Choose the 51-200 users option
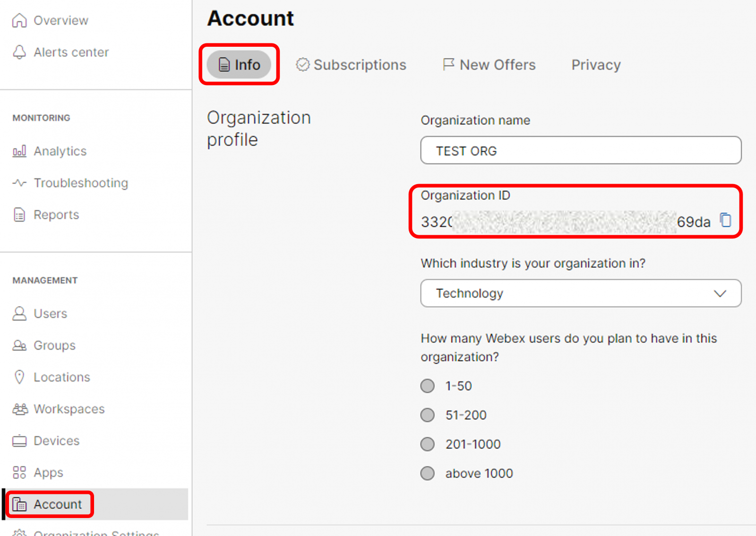The width and height of the screenshot is (756, 536). (428, 415)
